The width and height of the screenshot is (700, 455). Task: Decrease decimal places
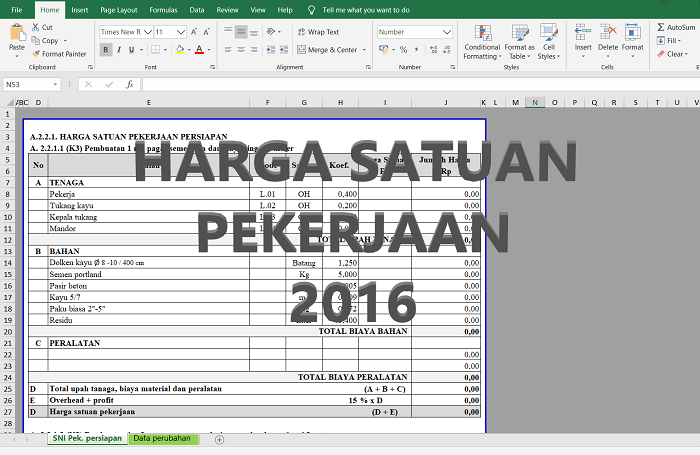[x=446, y=50]
